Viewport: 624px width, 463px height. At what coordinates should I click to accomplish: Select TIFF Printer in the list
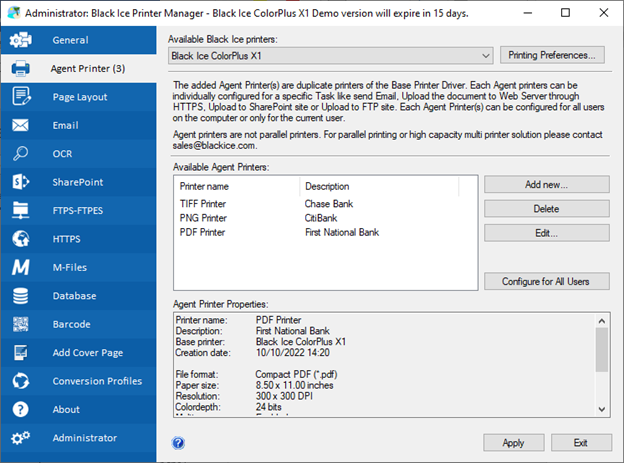203,204
